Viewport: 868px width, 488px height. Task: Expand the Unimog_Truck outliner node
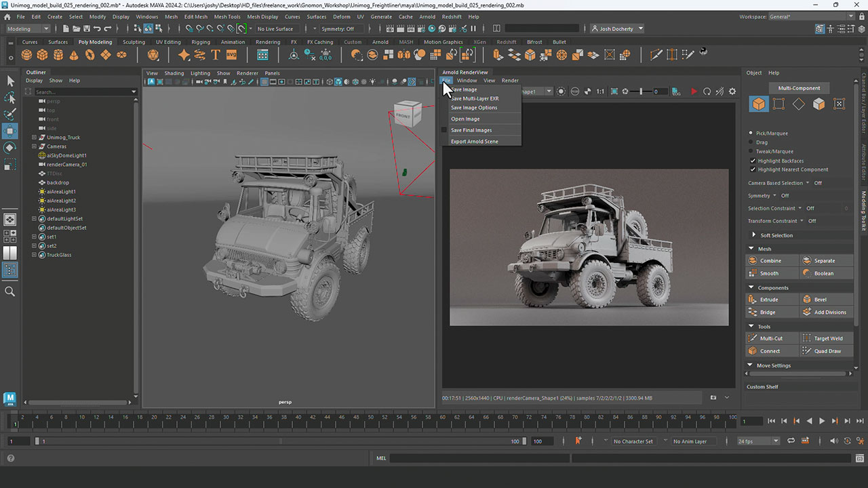(34, 138)
